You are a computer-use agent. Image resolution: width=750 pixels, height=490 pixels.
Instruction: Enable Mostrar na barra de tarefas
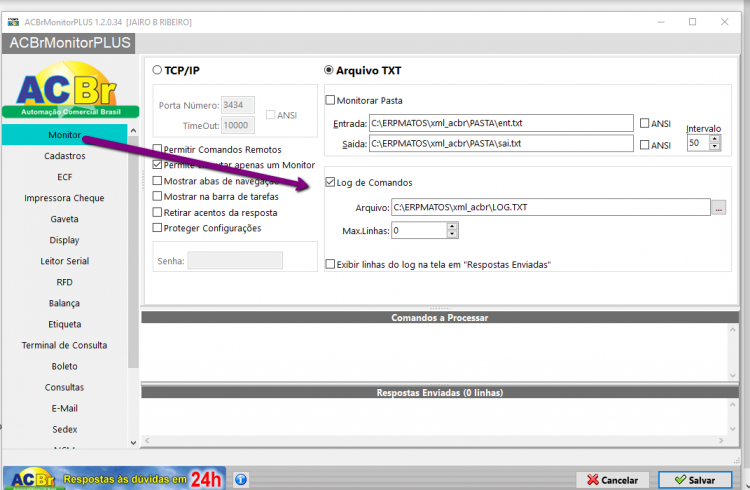(x=157, y=196)
